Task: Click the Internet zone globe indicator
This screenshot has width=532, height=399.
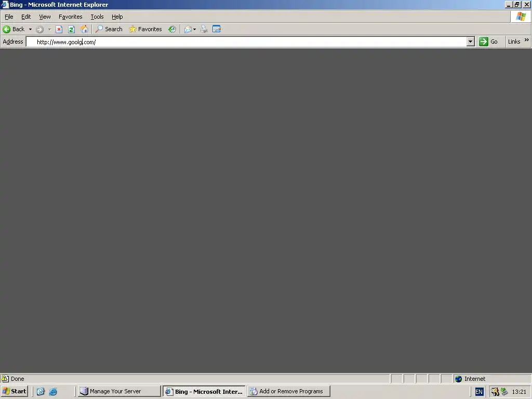Action: click(x=458, y=379)
